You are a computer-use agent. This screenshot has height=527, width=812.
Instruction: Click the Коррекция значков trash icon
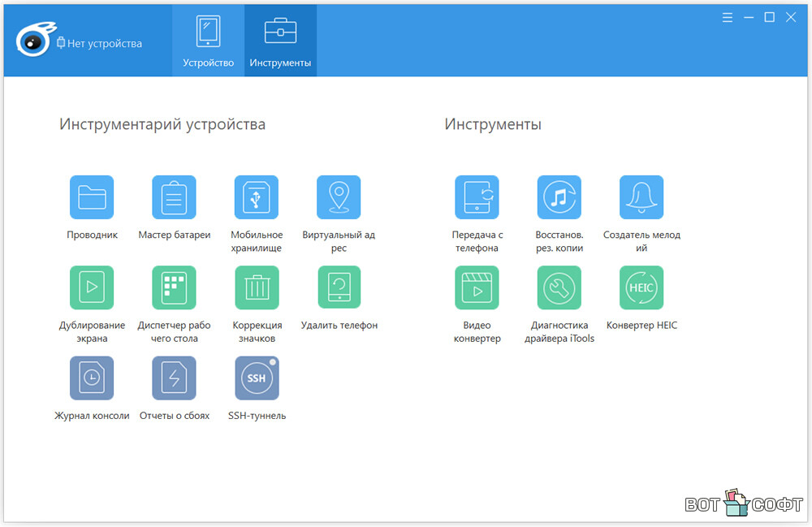point(257,287)
